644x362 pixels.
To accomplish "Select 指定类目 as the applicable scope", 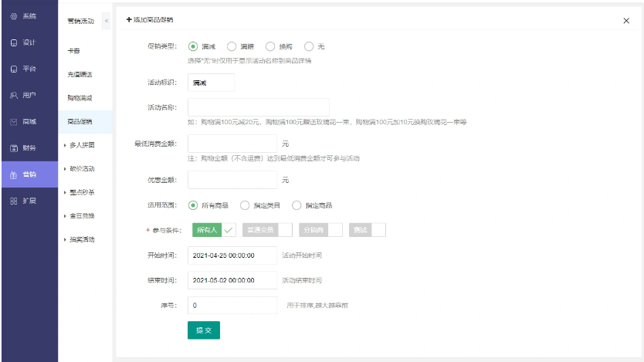I will pyautogui.click(x=246, y=205).
